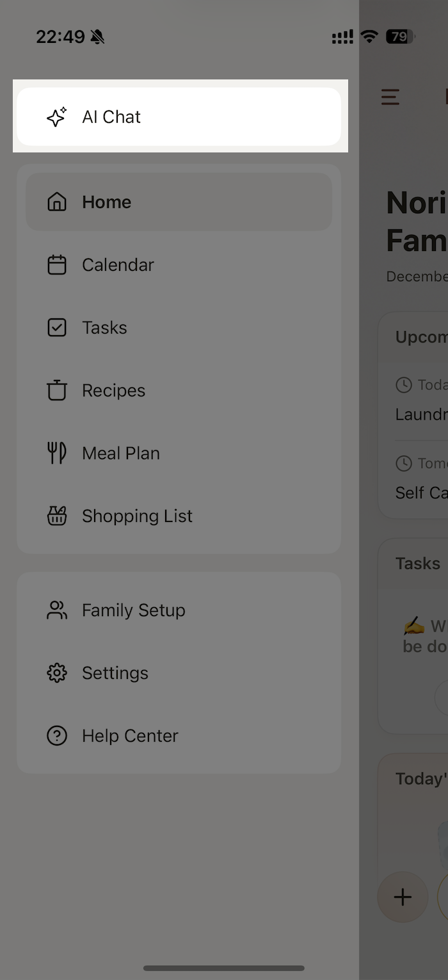Screen dimensions: 448x980
Task: Tap the Calendar icon in sidebar
Action: pos(57,265)
